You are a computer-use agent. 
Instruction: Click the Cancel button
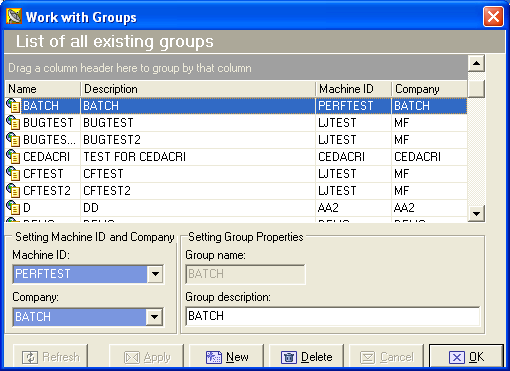point(386,357)
